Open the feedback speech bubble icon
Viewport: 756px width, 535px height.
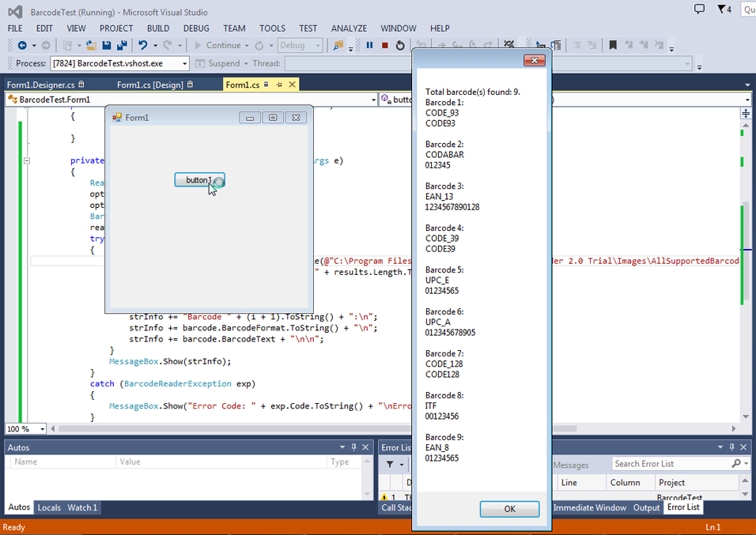[699, 9]
